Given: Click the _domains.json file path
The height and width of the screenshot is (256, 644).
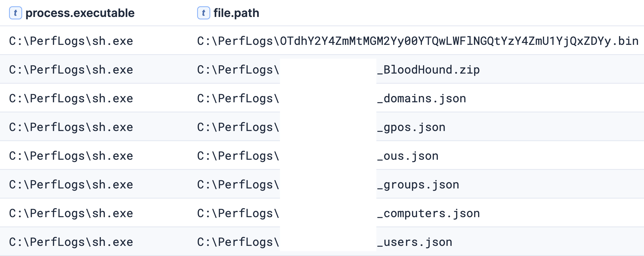Looking at the screenshot, I should [332, 99].
